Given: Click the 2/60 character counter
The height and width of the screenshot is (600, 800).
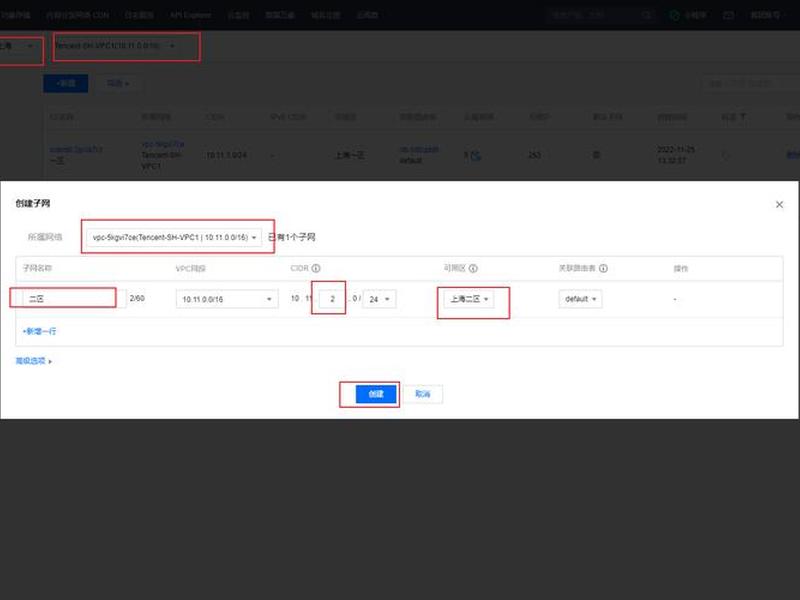Looking at the screenshot, I should (x=137, y=298).
